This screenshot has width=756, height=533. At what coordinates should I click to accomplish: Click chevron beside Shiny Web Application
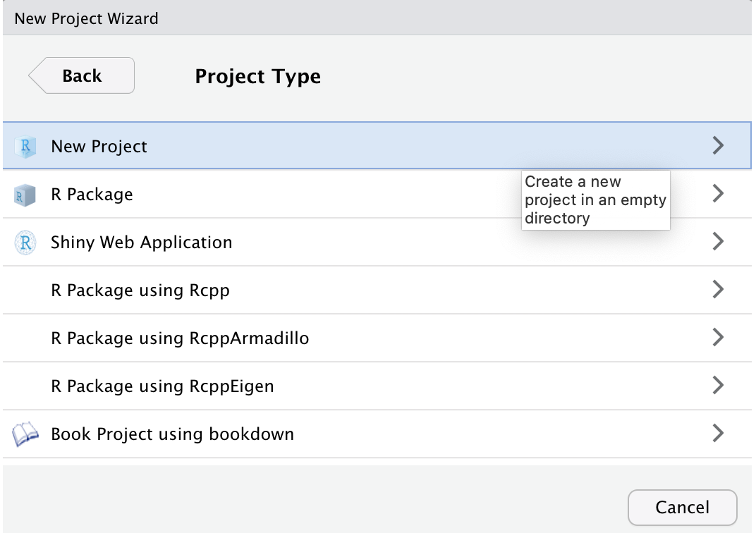[718, 241]
